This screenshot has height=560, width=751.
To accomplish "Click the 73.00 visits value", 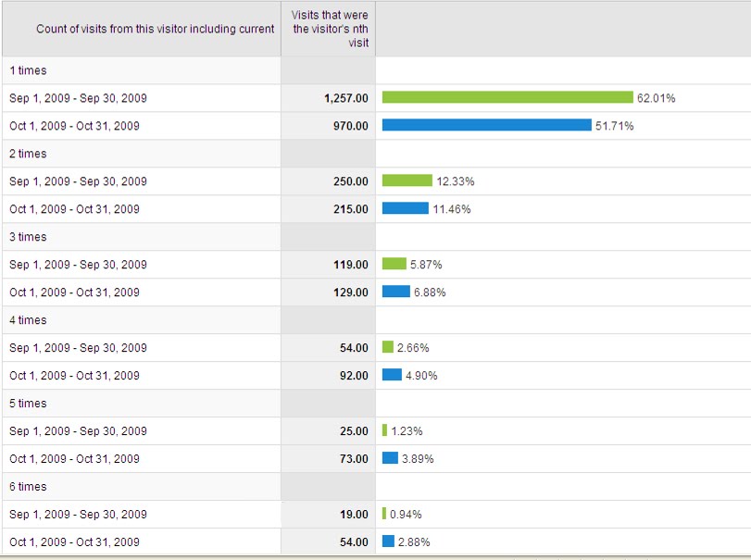I will click(354, 459).
